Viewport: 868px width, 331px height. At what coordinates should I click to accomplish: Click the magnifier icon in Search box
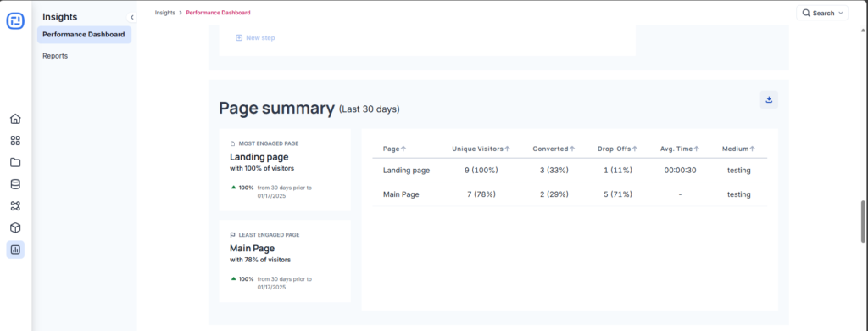click(805, 13)
